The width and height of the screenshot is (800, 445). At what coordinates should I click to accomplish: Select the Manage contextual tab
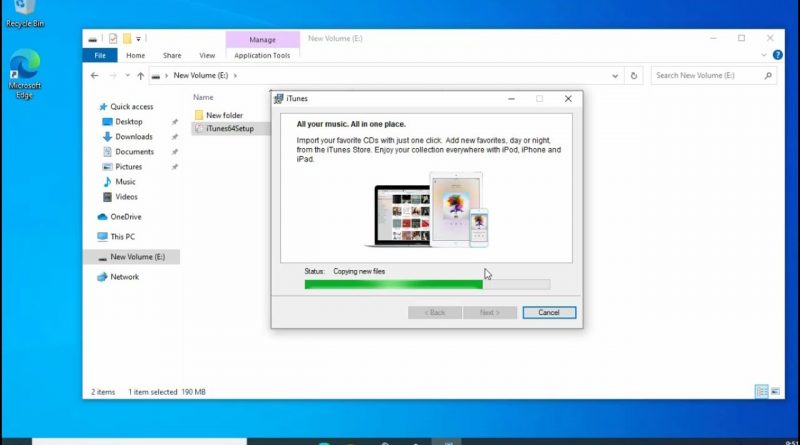[262, 39]
